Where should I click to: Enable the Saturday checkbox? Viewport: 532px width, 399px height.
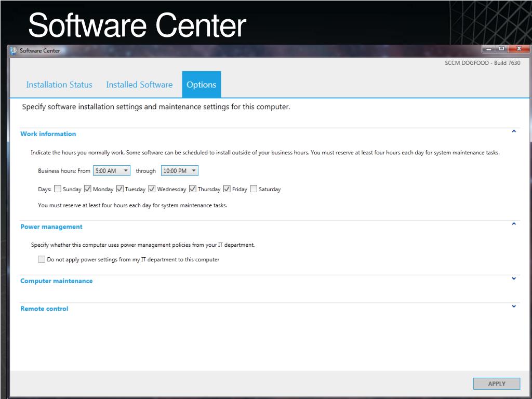pyautogui.click(x=254, y=189)
